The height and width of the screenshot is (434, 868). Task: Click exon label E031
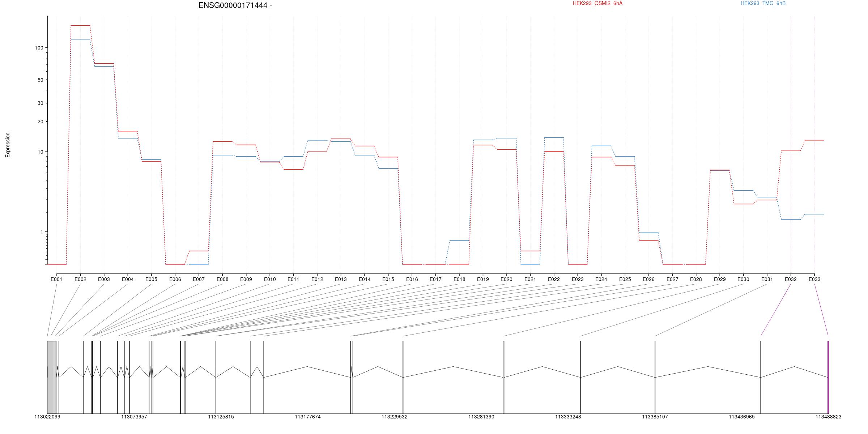(x=767, y=279)
